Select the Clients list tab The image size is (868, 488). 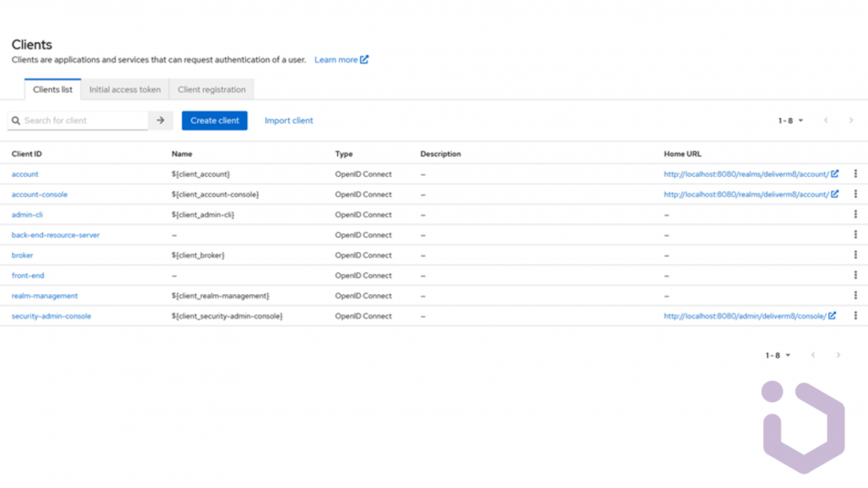click(x=52, y=89)
